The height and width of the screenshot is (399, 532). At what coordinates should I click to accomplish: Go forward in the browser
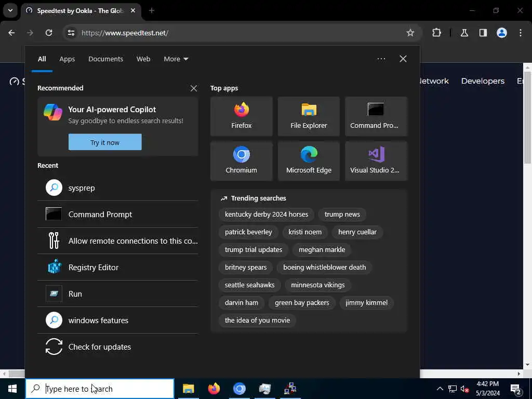pos(30,33)
